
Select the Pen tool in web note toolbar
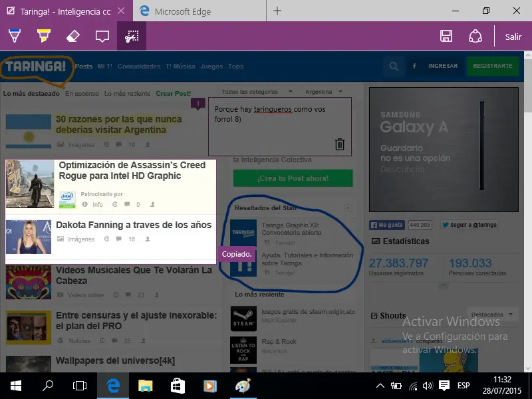tap(15, 36)
